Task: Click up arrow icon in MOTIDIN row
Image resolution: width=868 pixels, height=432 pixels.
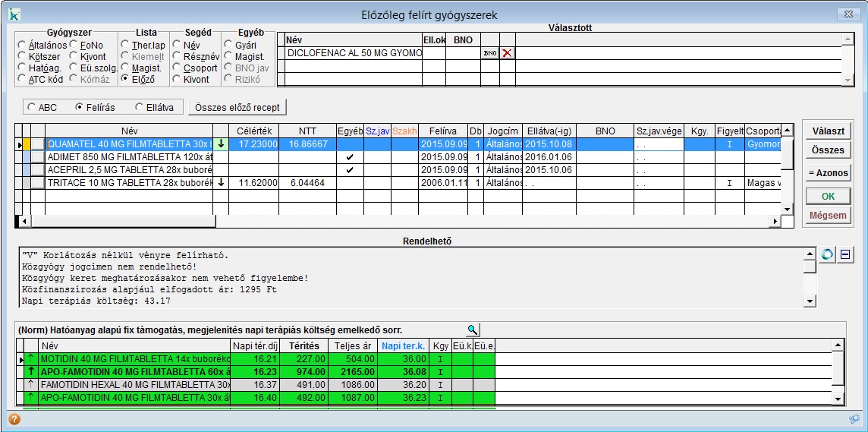Action: pos(32,359)
